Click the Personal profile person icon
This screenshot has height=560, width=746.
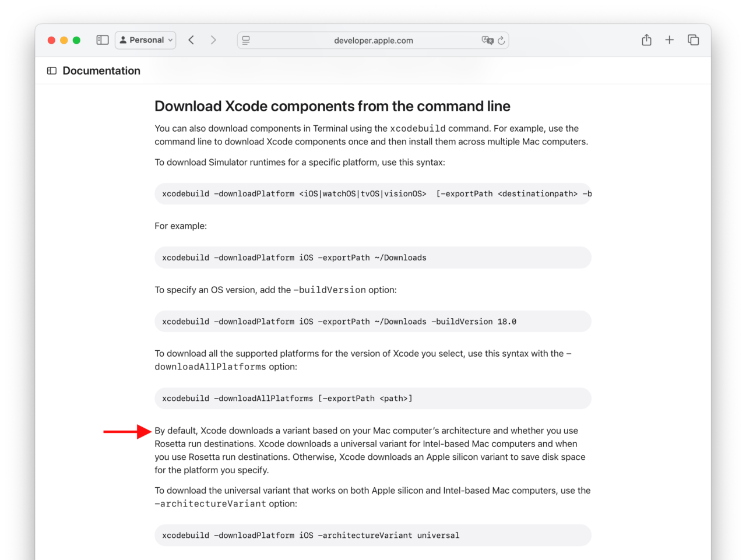(x=123, y=40)
